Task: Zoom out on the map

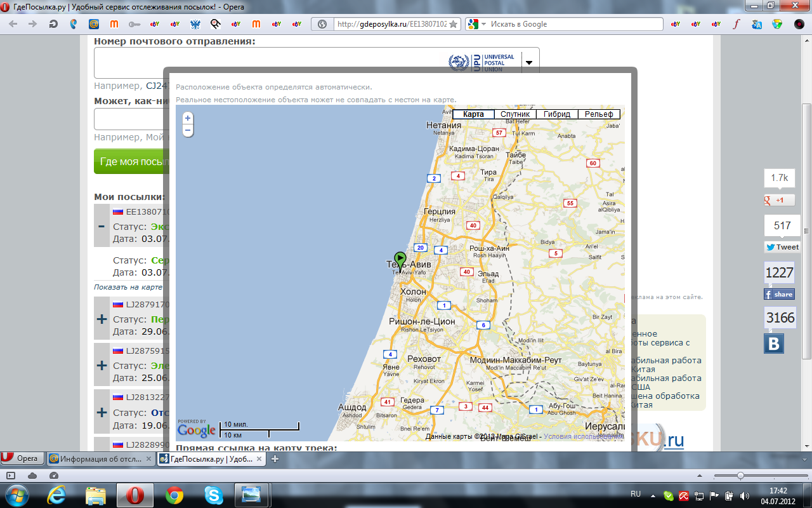Action: pyautogui.click(x=188, y=131)
